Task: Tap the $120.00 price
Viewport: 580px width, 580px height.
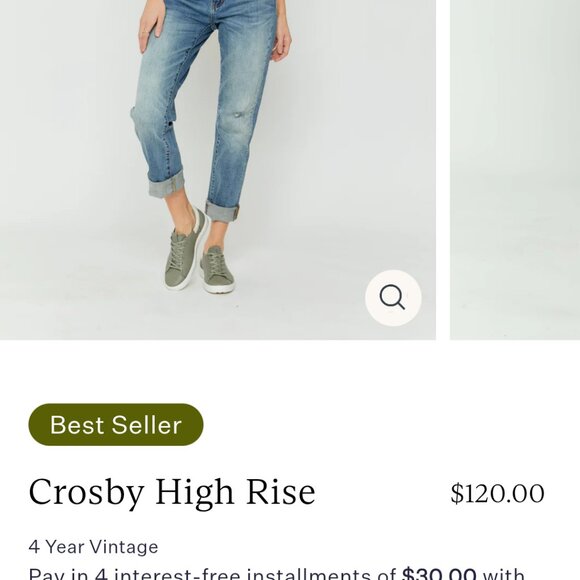Action: tap(497, 493)
